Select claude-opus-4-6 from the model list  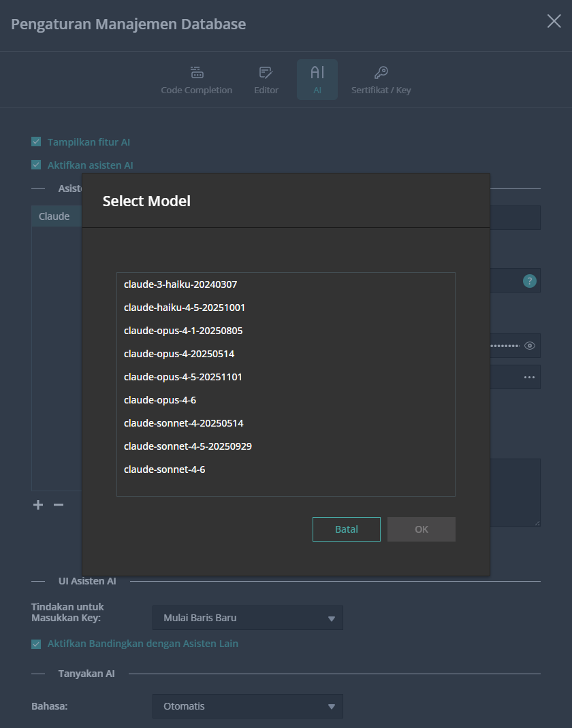pos(162,399)
